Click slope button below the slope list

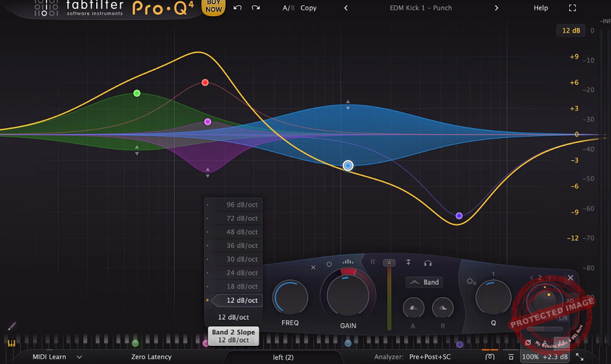(x=233, y=317)
